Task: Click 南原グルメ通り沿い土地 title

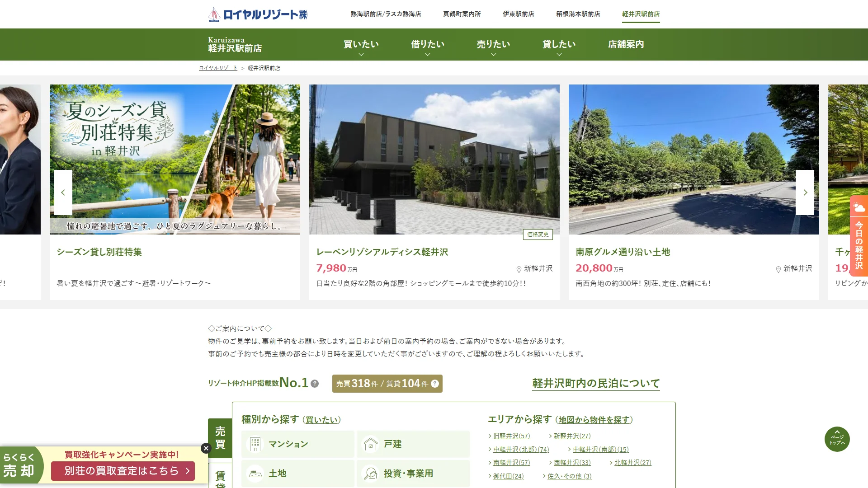Action: pyautogui.click(x=623, y=252)
